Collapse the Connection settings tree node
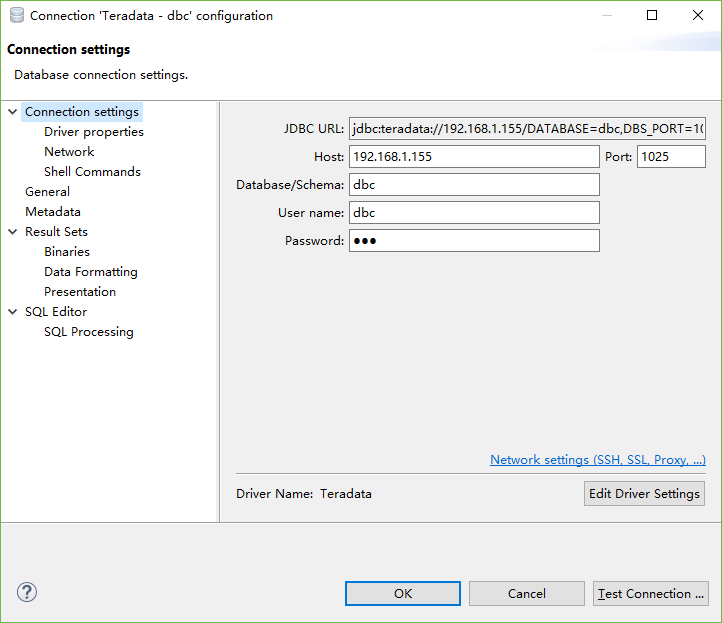Image resolution: width=722 pixels, height=623 pixels. point(13,111)
